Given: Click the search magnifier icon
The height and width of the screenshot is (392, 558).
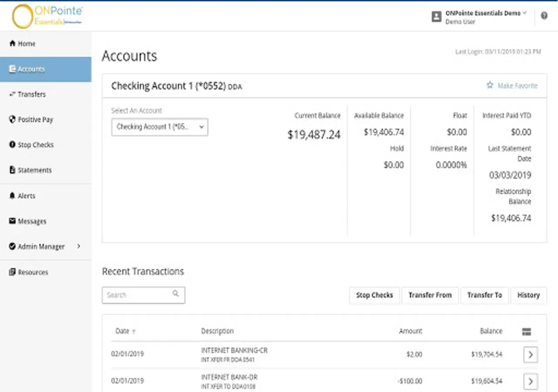Looking at the screenshot, I should click(x=176, y=294).
